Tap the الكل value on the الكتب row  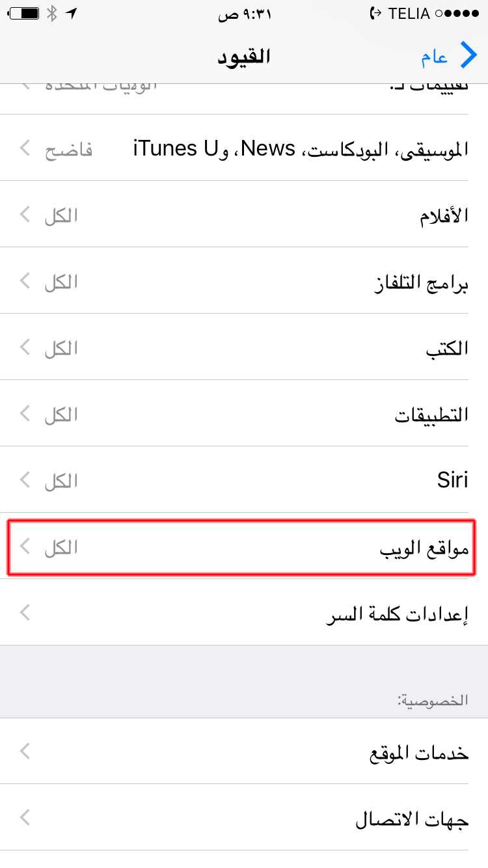point(61,348)
